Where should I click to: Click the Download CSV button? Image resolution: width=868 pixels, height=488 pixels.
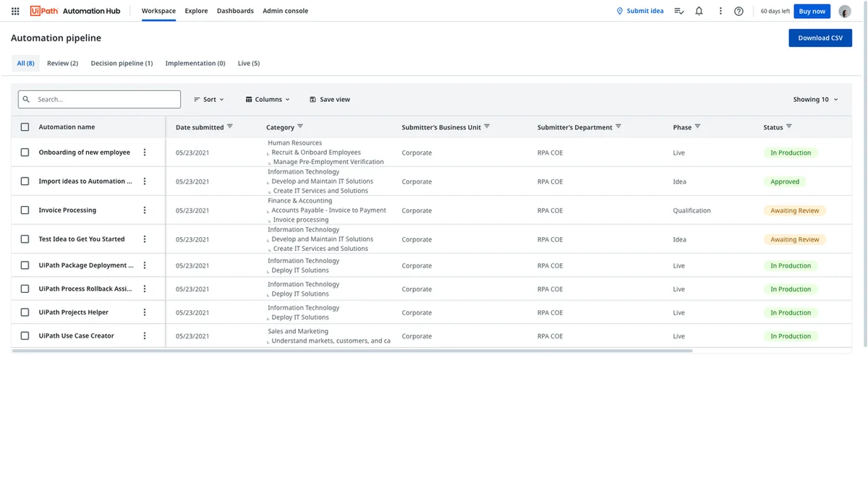(x=820, y=38)
